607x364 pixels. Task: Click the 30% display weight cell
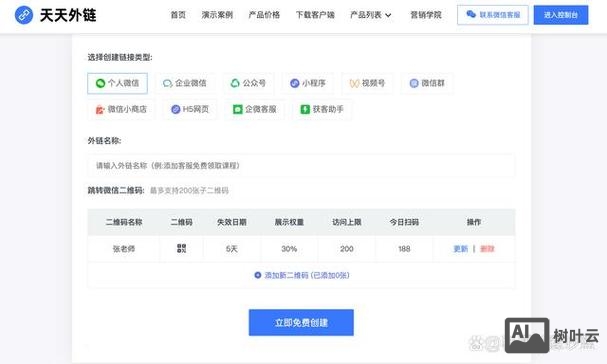pyautogui.click(x=289, y=249)
